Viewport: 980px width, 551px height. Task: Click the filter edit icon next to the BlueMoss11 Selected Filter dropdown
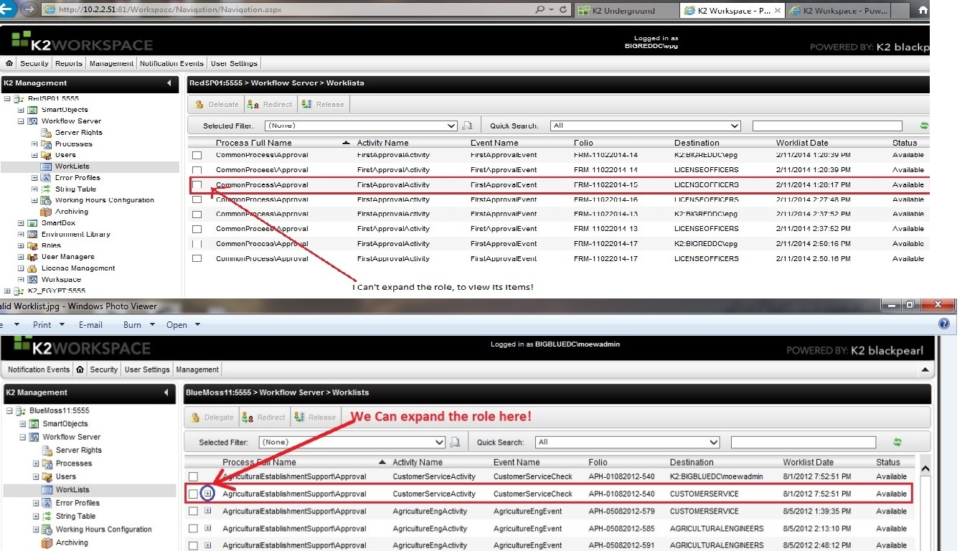pos(454,442)
